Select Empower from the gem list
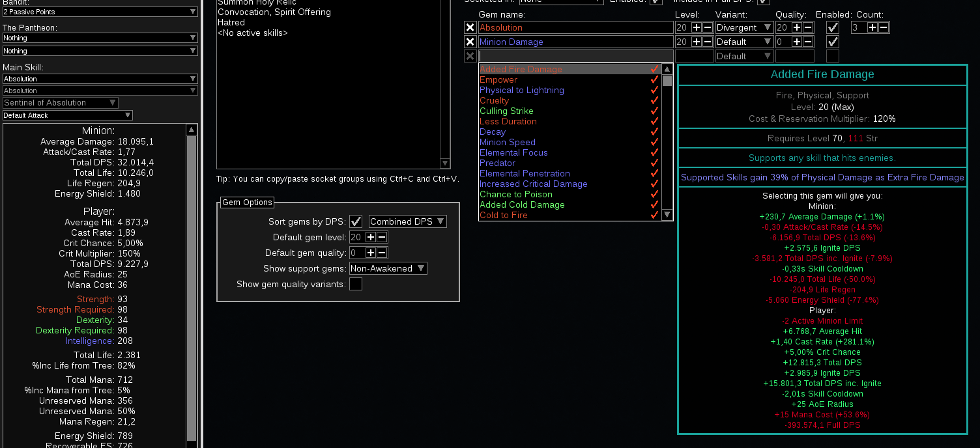The image size is (980, 448). coord(570,79)
